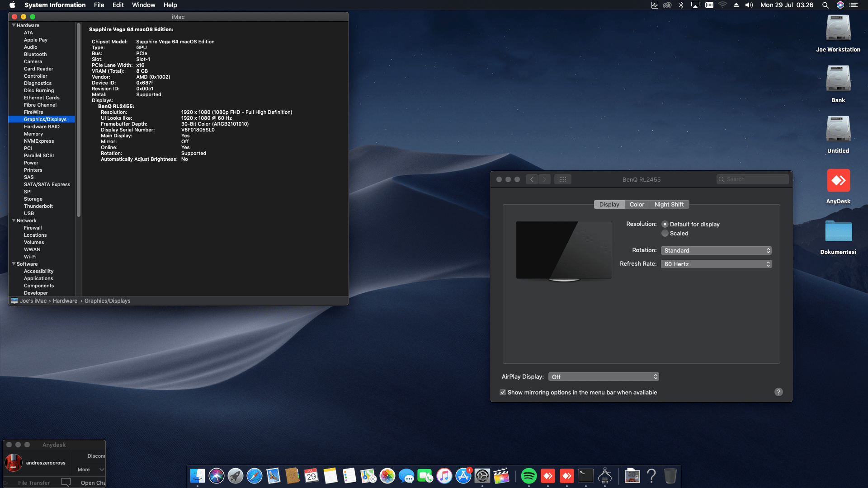Open AirPlay mirroring menu bar icon
This screenshot has height=488, width=868.
[x=695, y=5]
